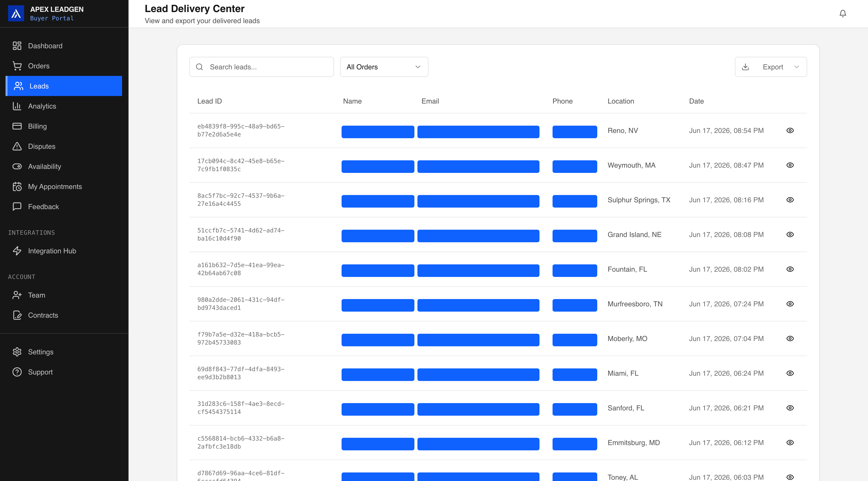The width and height of the screenshot is (868, 481).
Task: Click the Orders cart icon
Action: pyautogui.click(x=17, y=66)
